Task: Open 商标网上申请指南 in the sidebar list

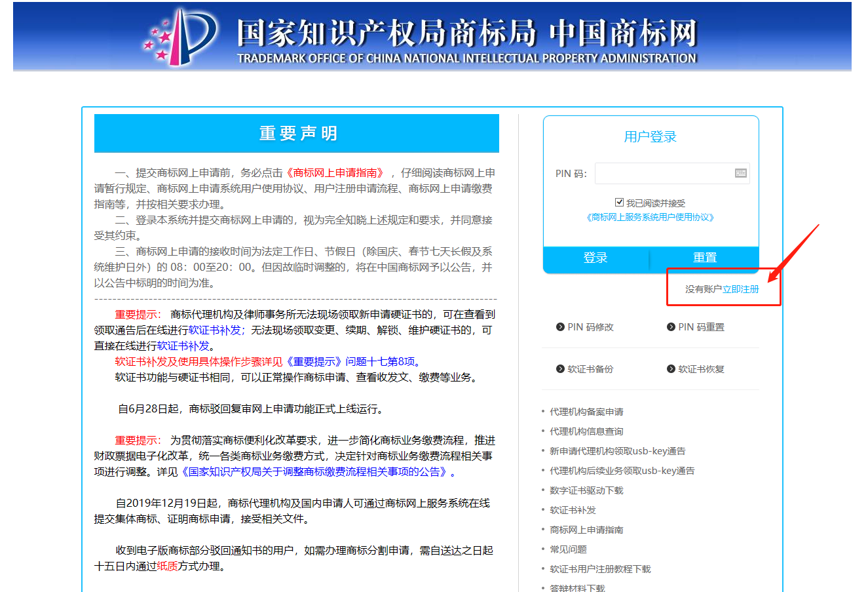Action: point(586,530)
